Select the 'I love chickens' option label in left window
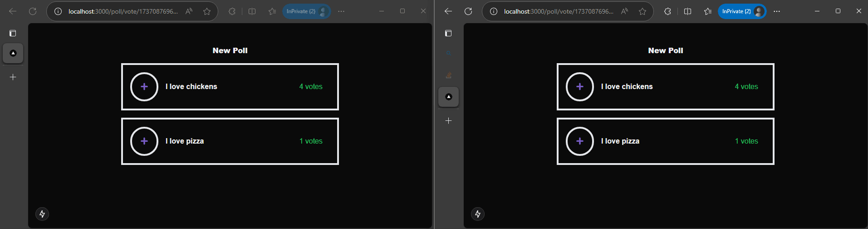Image resolution: width=868 pixels, height=229 pixels. 191,86
